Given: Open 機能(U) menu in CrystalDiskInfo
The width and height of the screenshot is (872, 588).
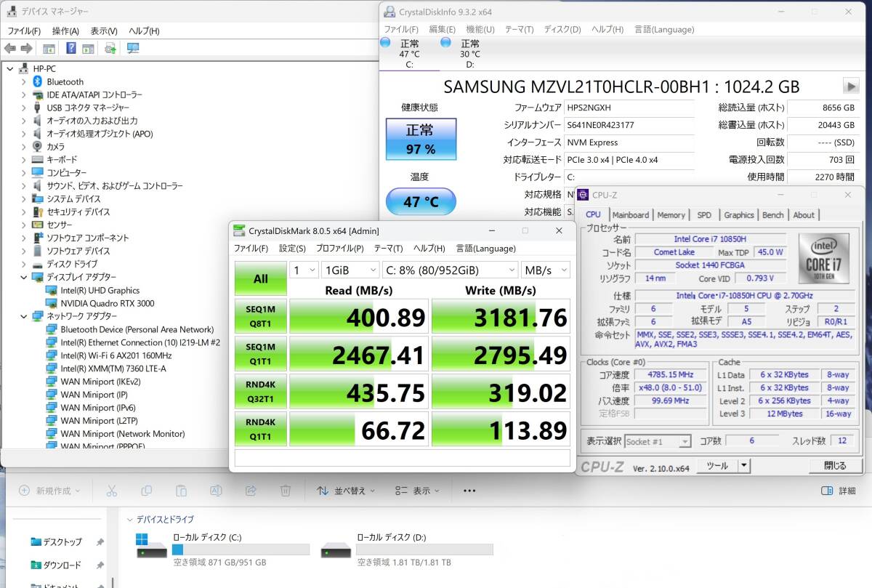Looking at the screenshot, I should pyautogui.click(x=480, y=29).
